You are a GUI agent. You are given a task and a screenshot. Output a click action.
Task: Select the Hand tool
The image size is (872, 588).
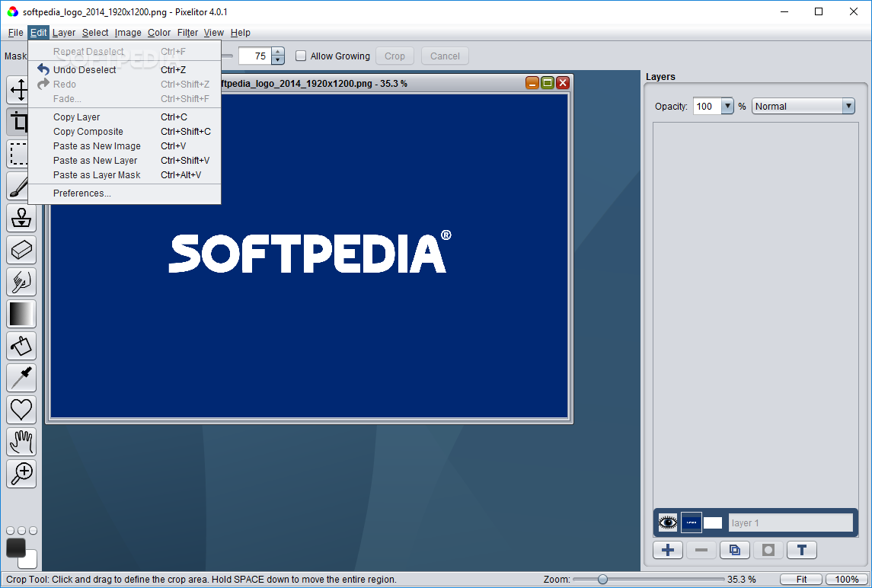(x=21, y=442)
